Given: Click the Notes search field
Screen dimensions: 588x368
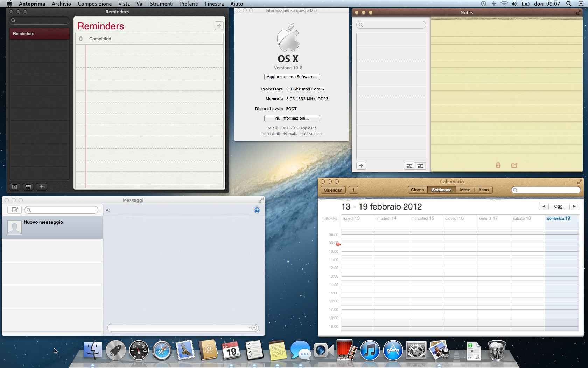Looking at the screenshot, I should 391,25.
